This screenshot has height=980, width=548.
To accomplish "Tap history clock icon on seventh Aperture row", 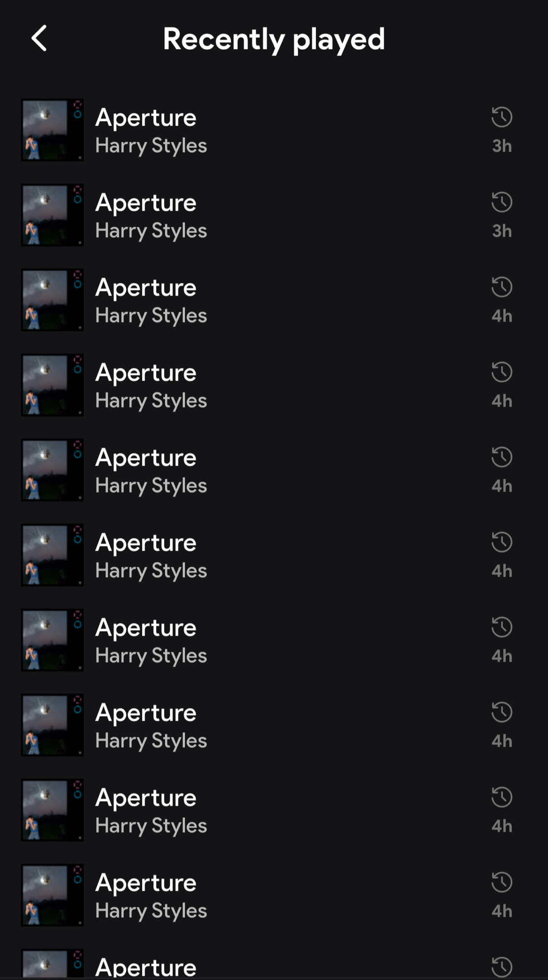I will click(501, 627).
